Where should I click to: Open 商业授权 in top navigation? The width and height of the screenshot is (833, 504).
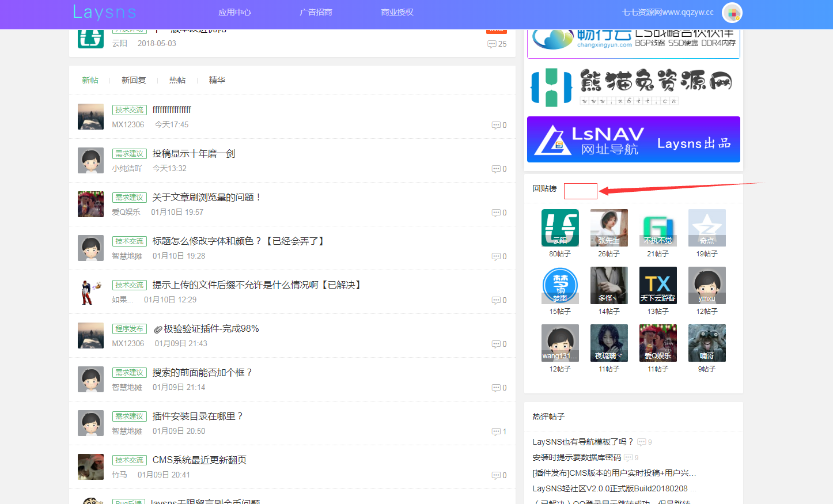pos(397,12)
